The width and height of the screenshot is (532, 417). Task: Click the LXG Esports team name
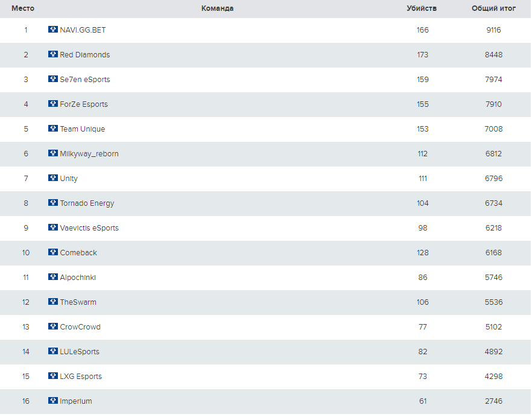coord(81,377)
